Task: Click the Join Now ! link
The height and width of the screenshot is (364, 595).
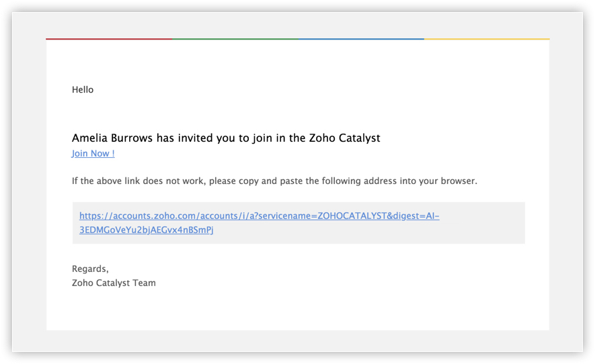Action: (x=93, y=154)
